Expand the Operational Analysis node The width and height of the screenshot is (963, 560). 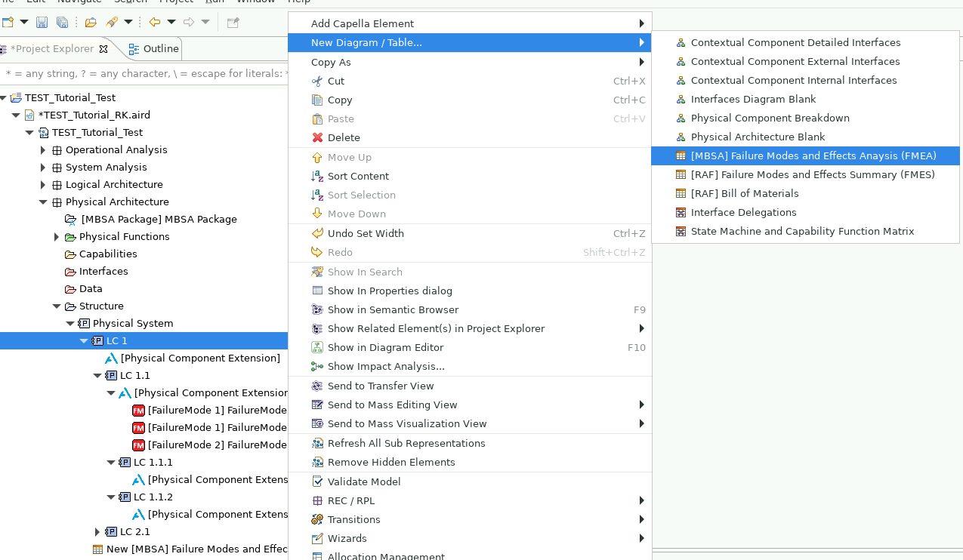point(43,150)
